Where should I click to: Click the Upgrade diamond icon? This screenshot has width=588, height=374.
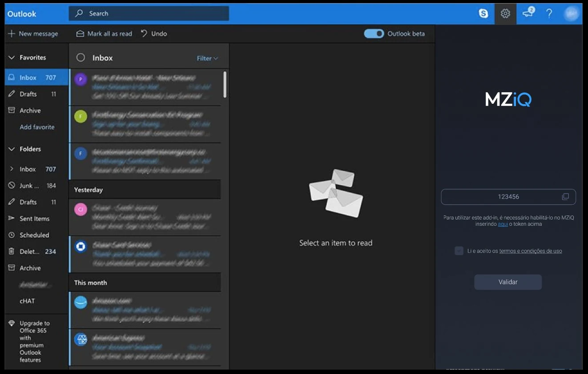pyautogui.click(x=12, y=323)
